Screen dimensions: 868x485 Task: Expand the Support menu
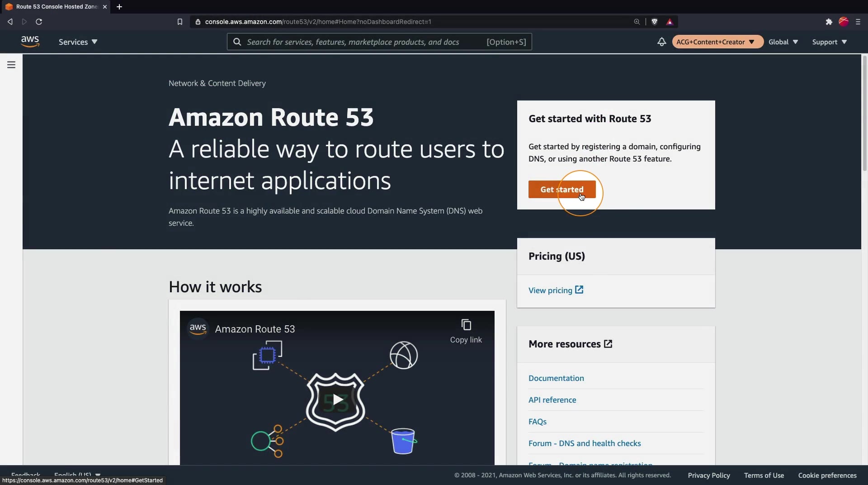pos(829,42)
